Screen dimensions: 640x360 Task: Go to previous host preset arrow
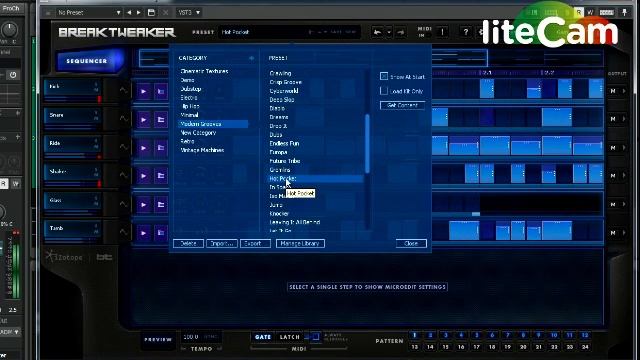click(x=129, y=12)
